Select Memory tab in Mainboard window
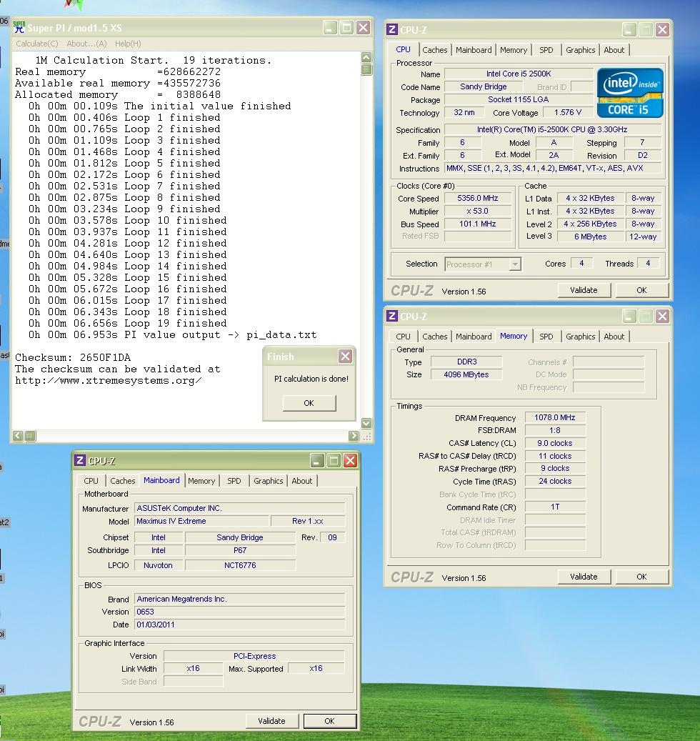700x741 pixels. tap(201, 481)
